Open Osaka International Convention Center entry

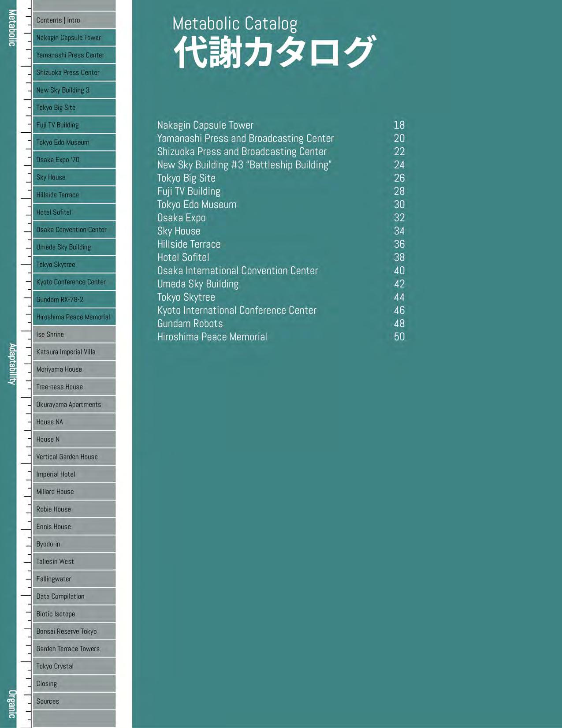coord(281,271)
